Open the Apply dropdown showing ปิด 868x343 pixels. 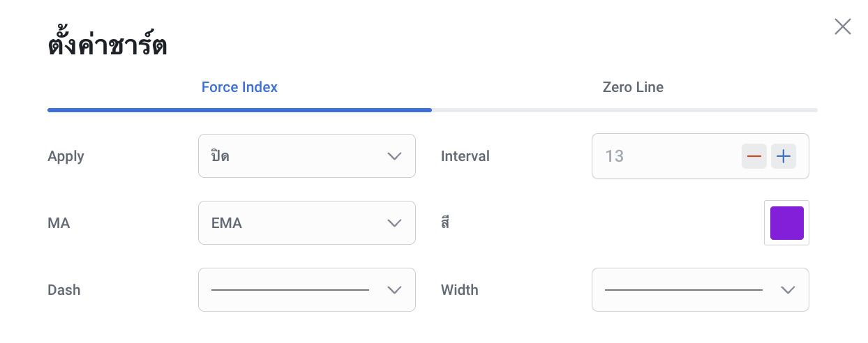pos(293,156)
